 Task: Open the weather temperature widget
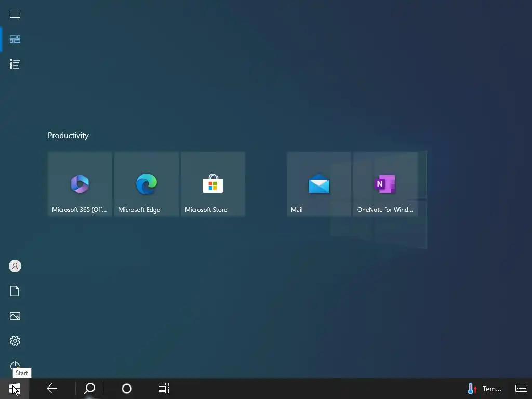pyautogui.click(x=484, y=389)
